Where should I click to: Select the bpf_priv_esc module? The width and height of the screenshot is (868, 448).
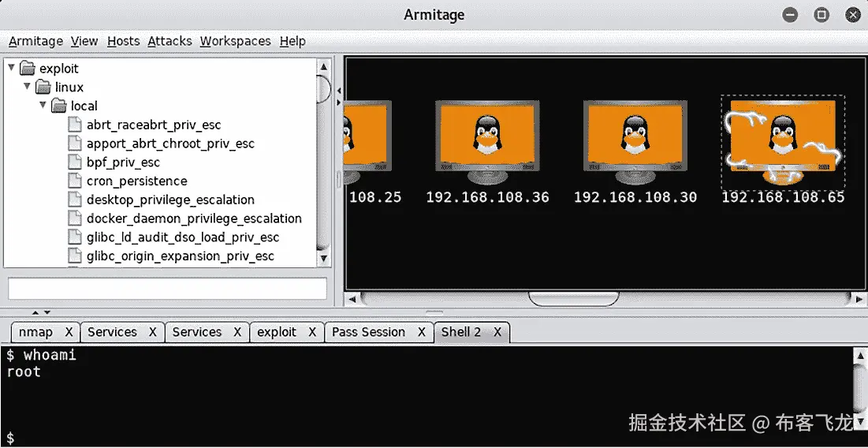pyautogui.click(x=123, y=162)
